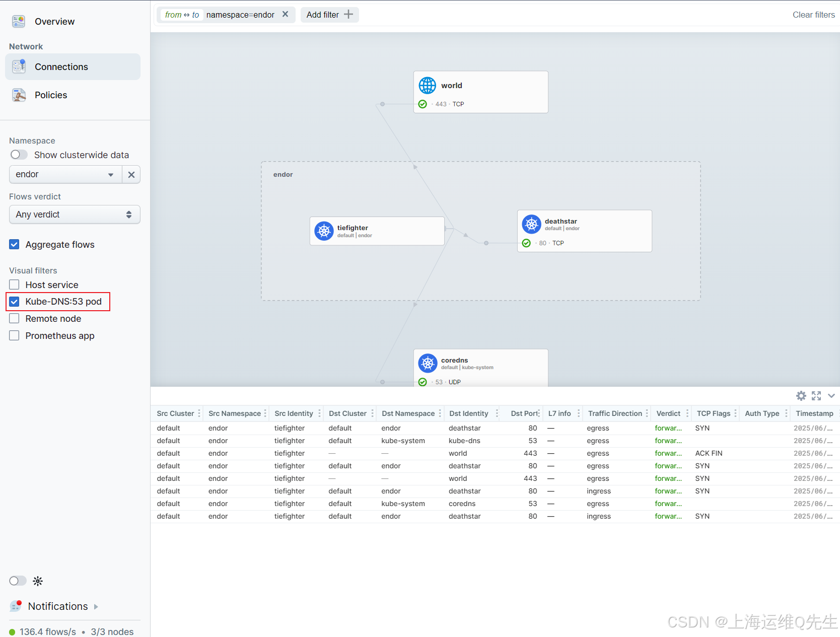Toggle Show clusterwide data switch
The height and width of the screenshot is (637, 840).
(x=19, y=155)
